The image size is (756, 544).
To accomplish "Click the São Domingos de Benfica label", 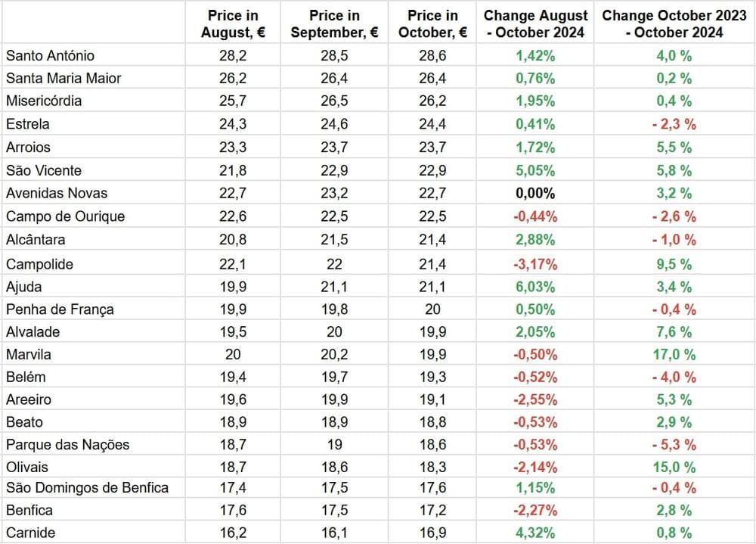I will [x=87, y=488].
